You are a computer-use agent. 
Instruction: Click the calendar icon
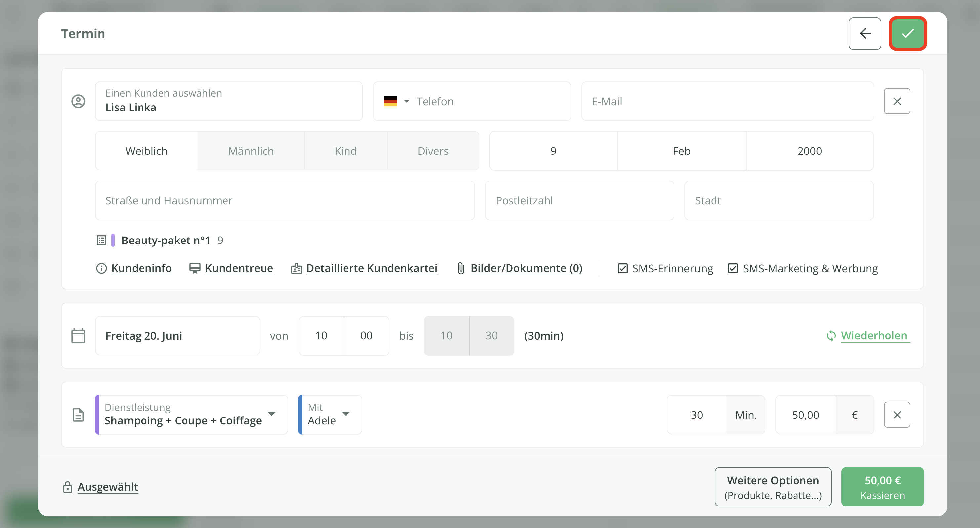click(x=78, y=336)
